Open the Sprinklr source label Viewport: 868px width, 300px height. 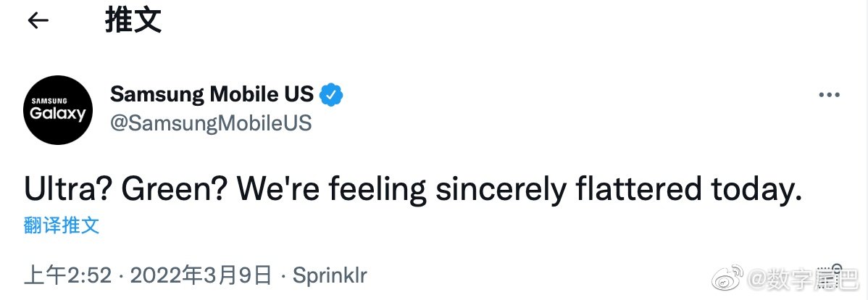click(330, 275)
